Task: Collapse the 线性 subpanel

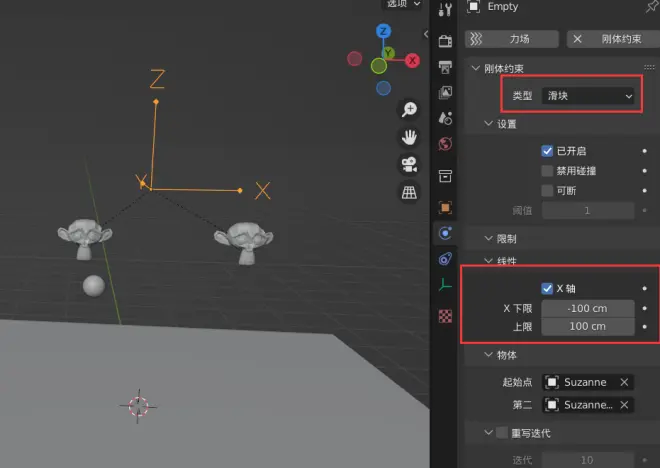Action: coord(488,261)
